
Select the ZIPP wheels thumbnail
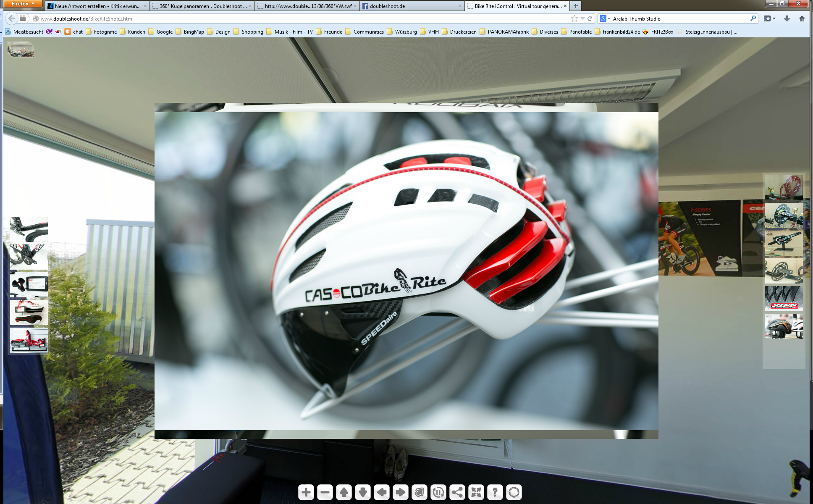pyautogui.click(x=784, y=298)
